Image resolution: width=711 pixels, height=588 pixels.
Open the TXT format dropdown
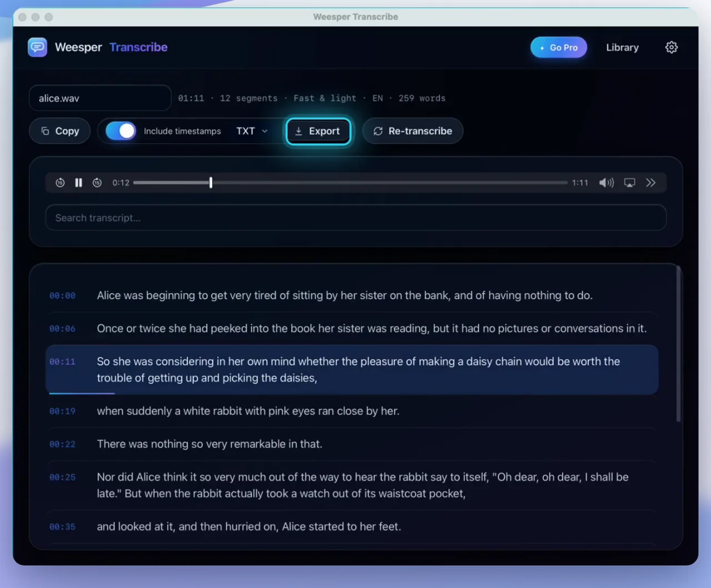coord(252,131)
